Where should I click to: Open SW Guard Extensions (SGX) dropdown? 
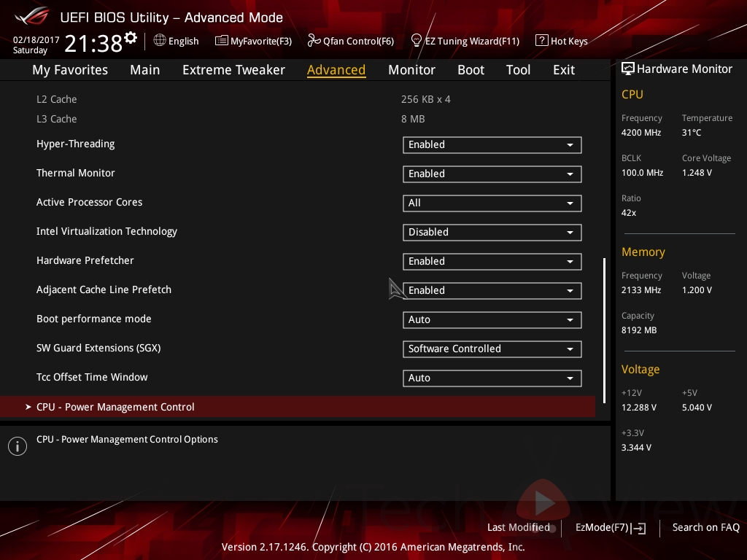492,349
